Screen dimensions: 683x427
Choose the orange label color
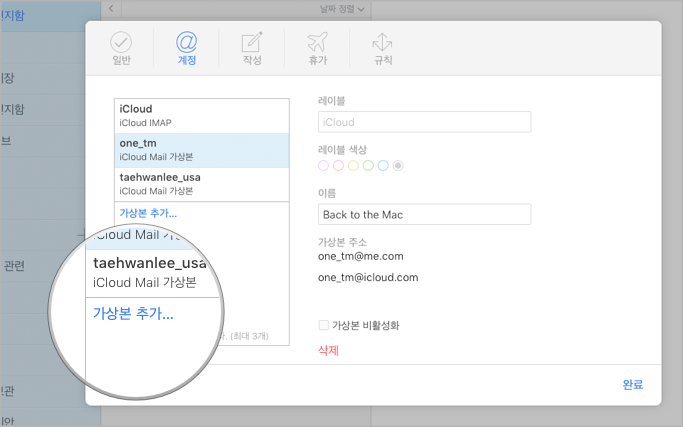353,166
